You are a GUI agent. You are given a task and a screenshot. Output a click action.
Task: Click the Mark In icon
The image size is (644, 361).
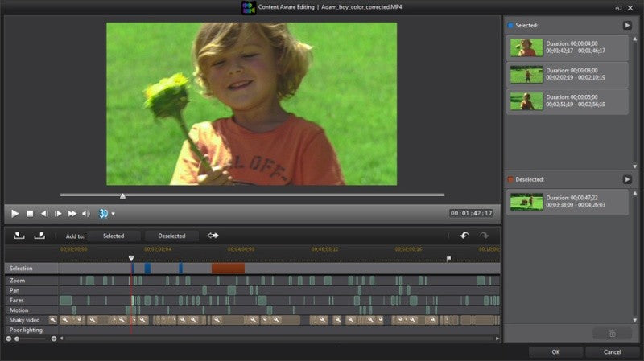(19, 236)
